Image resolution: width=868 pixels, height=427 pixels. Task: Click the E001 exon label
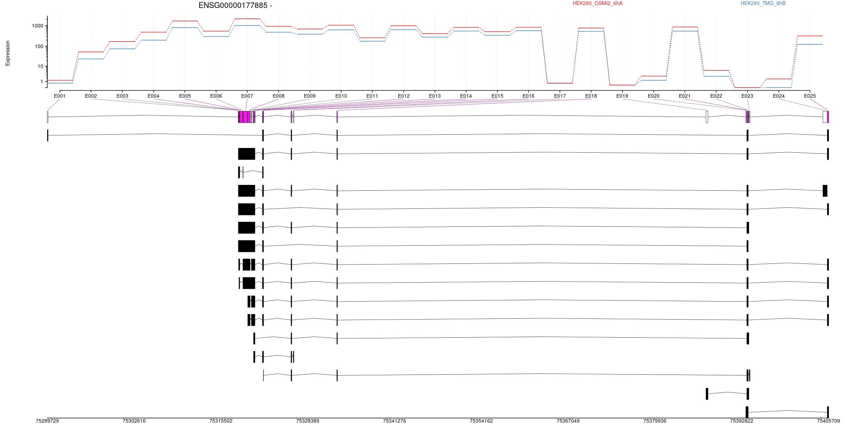click(60, 96)
